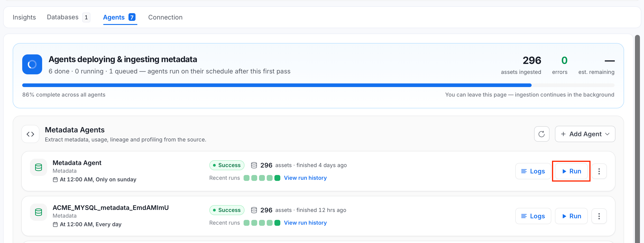Open more options for ACME_MYSQL_metadata_EmdAMImU

click(x=599, y=216)
